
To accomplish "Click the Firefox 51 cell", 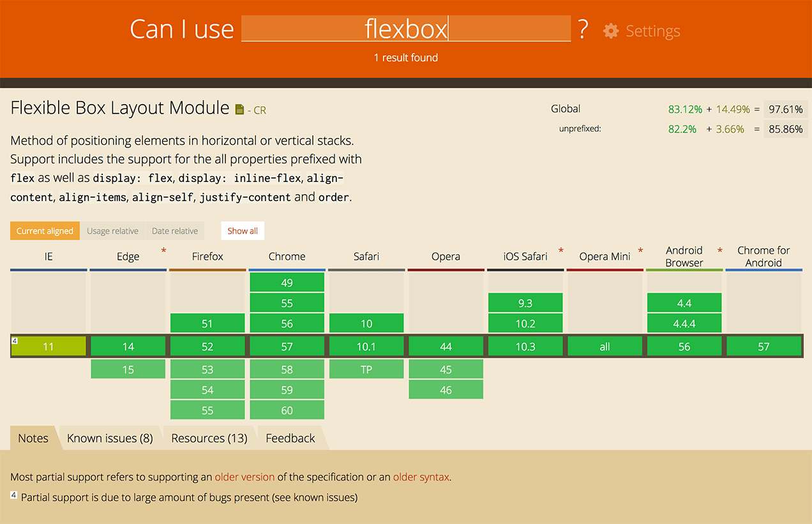I will coord(207,324).
